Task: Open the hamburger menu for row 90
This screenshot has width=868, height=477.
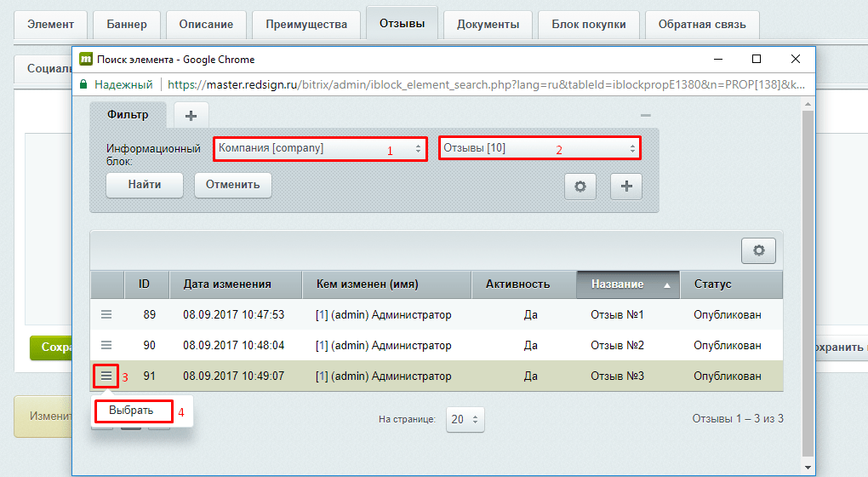Action: tap(106, 345)
